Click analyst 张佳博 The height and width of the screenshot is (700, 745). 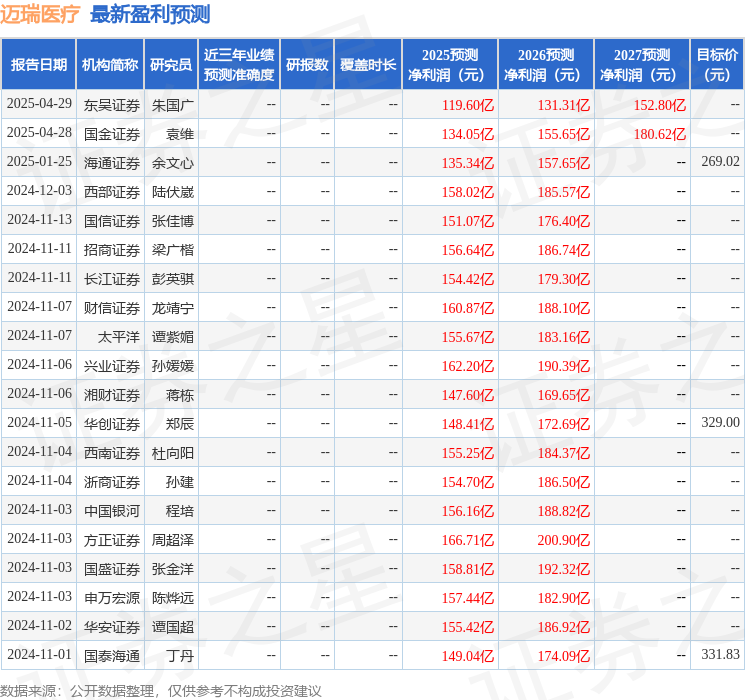pos(172,221)
